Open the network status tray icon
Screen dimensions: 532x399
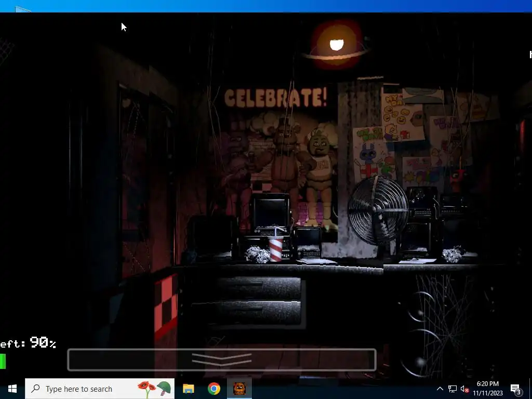pyautogui.click(x=453, y=389)
